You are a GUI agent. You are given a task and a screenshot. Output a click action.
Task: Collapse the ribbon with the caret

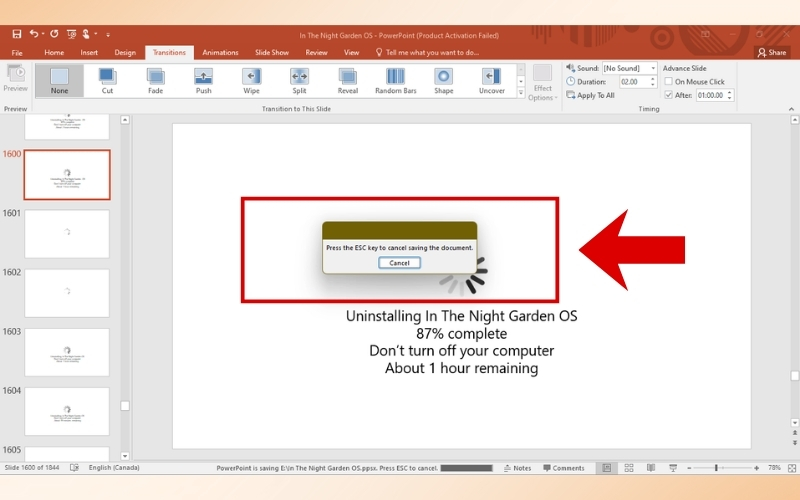click(x=791, y=109)
